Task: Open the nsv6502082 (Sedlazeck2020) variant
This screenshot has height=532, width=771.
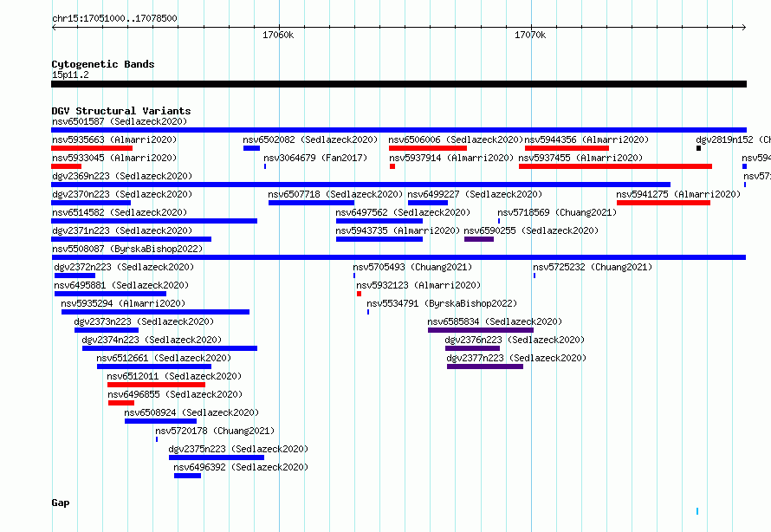Action: (x=310, y=139)
